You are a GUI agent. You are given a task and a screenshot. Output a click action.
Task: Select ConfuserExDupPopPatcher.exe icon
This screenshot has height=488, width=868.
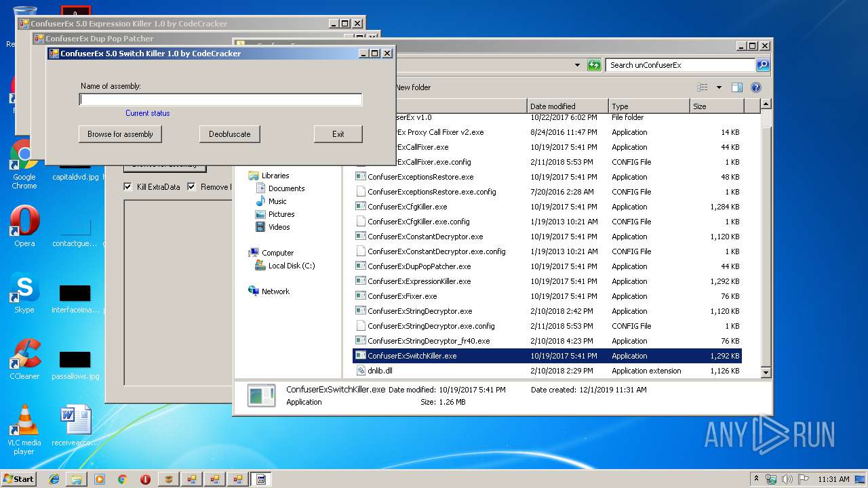(361, 266)
